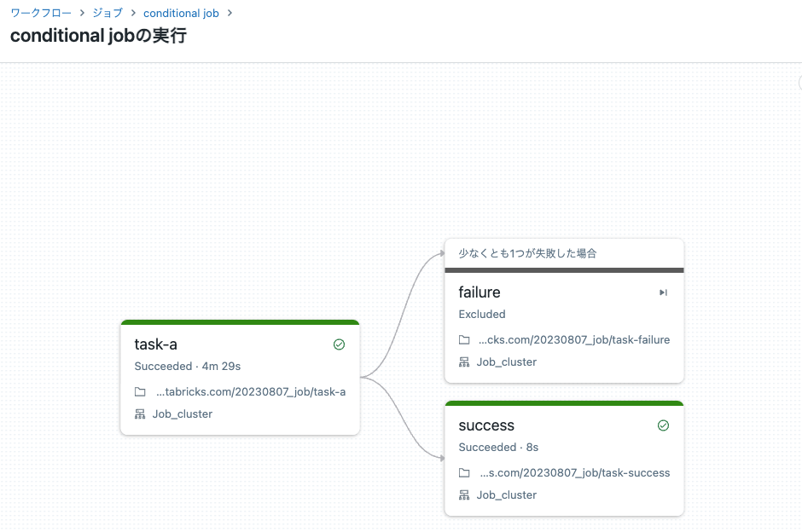Go to the ジョブ breadcrumb link
802x532 pixels.
coord(108,14)
